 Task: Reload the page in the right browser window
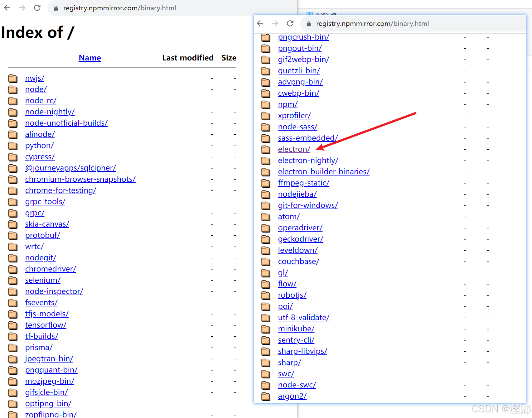coord(290,23)
